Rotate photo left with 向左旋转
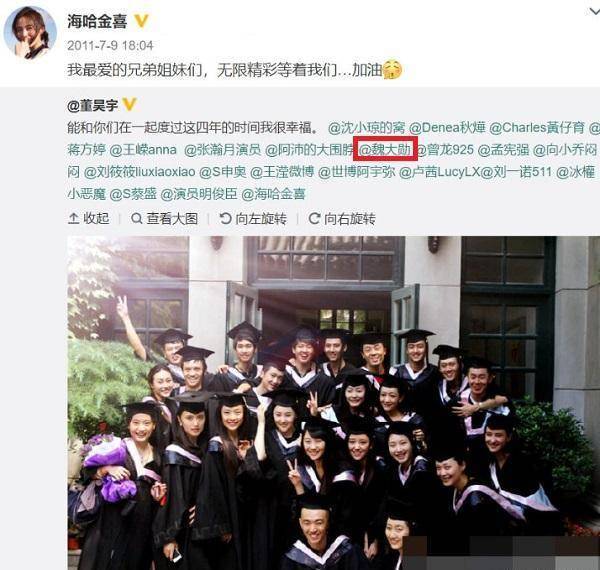Image resolution: width=600 pixels, height=570 pixels. coord(253,219)
